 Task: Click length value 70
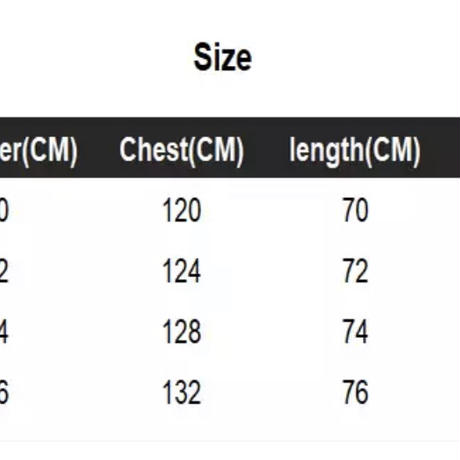[x=355, y=210]
